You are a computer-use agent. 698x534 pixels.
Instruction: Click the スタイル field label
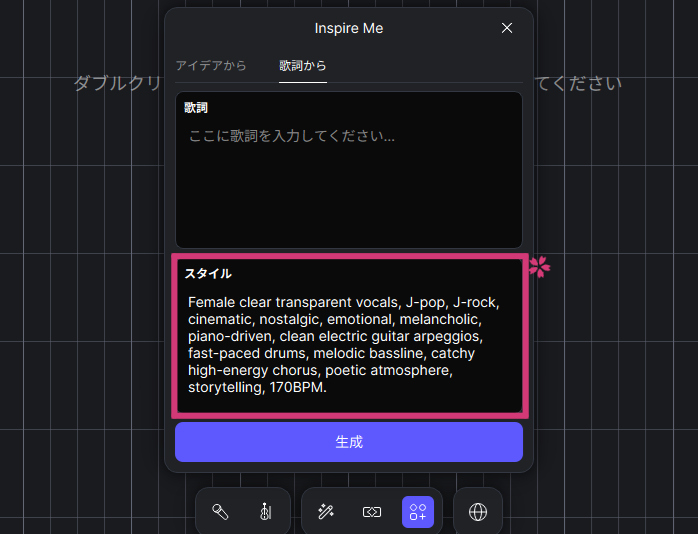(208, 273)
